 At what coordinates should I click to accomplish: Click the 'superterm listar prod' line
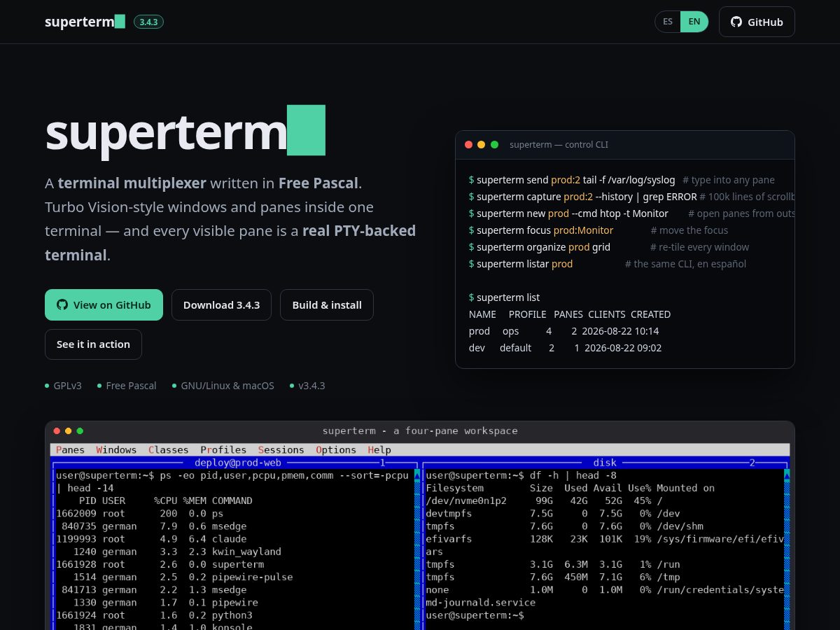point(520,264)
